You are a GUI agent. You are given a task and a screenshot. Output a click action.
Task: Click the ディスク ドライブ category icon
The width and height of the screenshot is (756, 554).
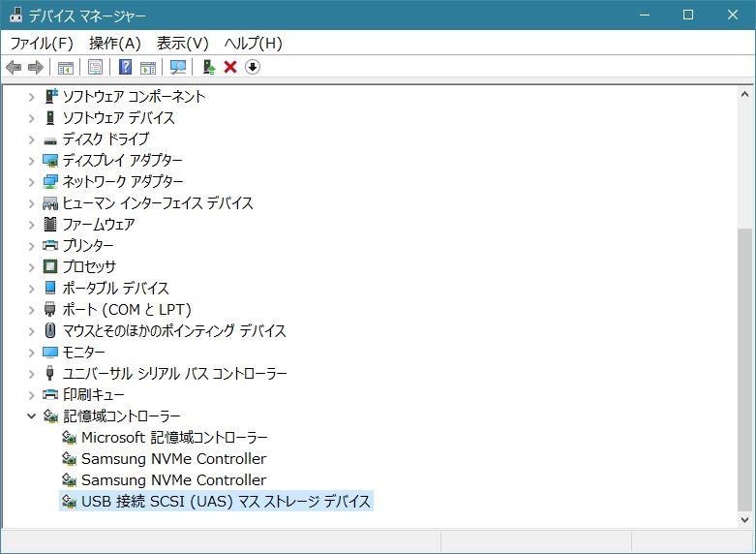pos(50,140)
